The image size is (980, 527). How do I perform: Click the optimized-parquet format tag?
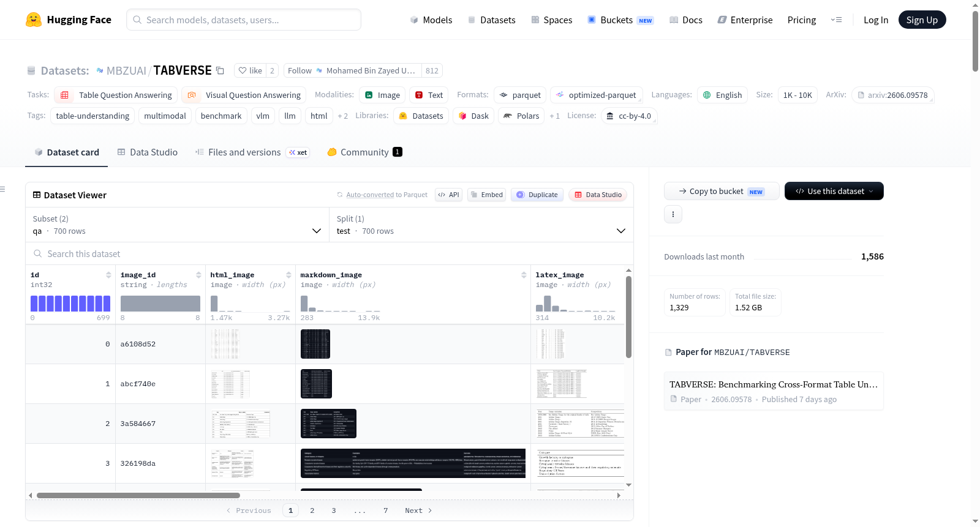[597, 95]
